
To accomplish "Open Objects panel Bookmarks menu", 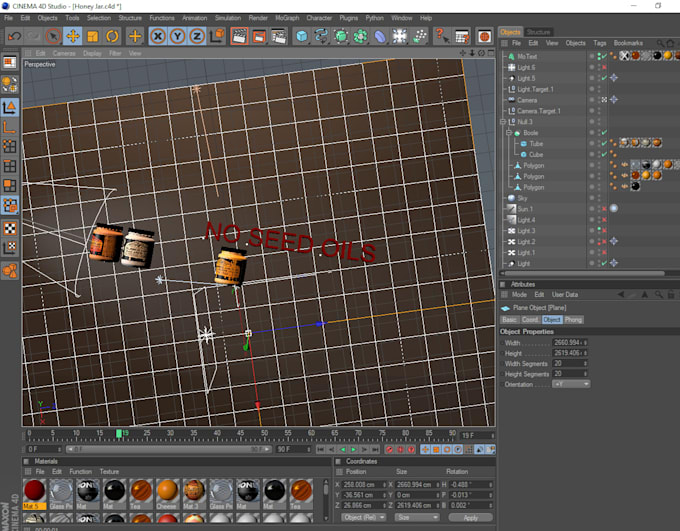I will 628,43.
